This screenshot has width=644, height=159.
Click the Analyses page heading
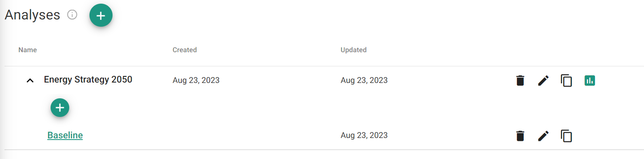[x=32, y=15]
